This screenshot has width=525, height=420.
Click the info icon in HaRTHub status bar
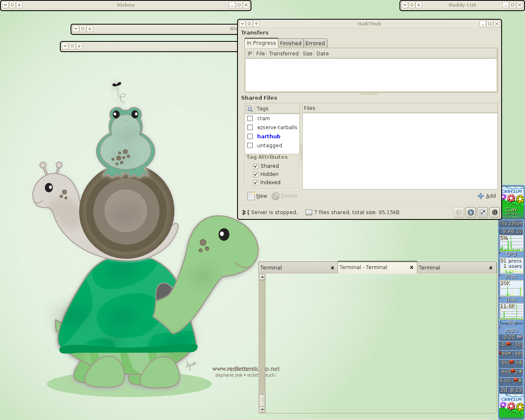pyautogui.click(x=471, y=212)
